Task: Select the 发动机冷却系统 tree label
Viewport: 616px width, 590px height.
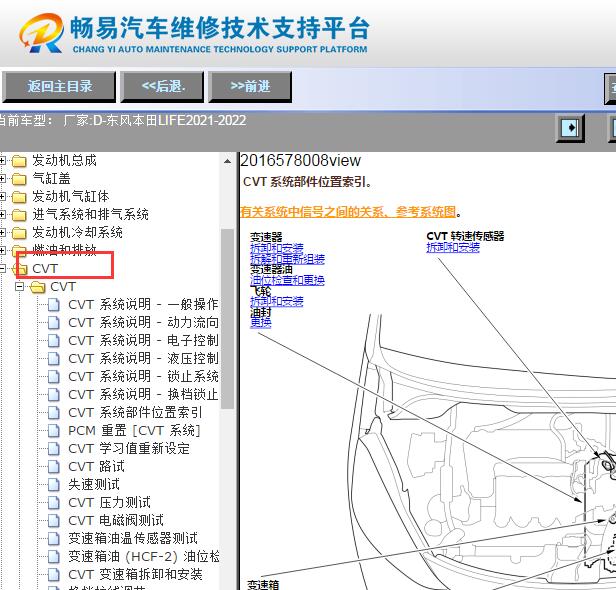Action: coord(77,232)
